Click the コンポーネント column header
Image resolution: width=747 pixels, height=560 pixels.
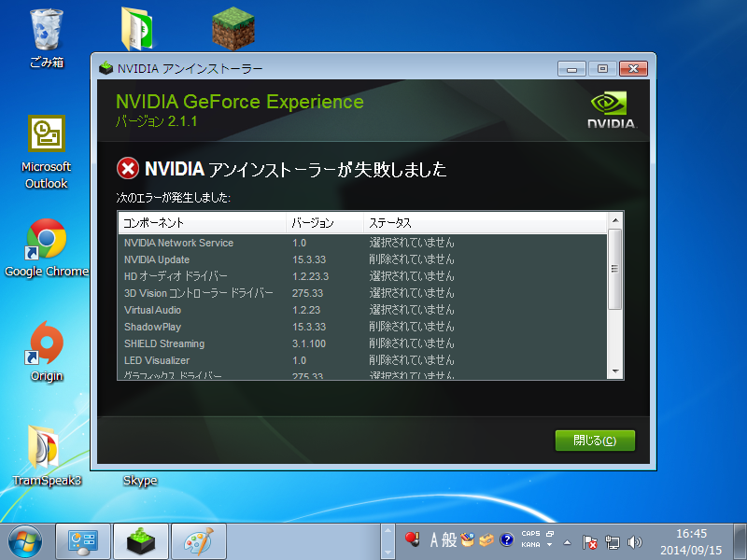(203, 223)
